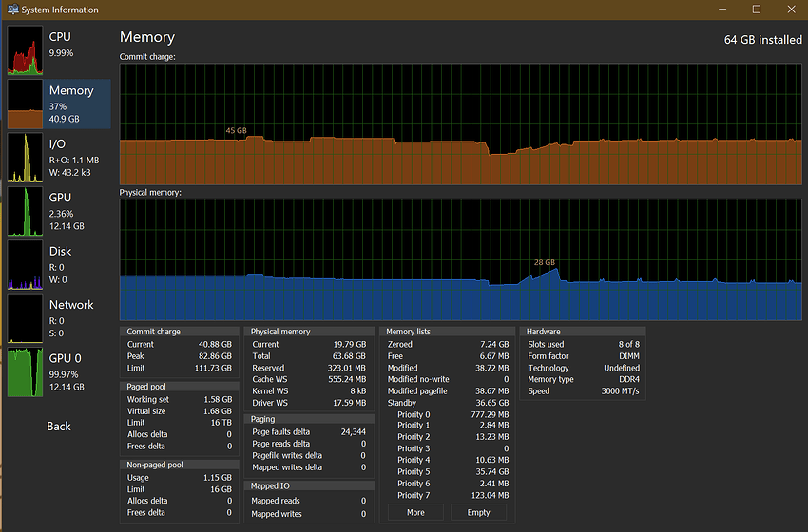Click the 28 GB peak marker label

point(544,262)
